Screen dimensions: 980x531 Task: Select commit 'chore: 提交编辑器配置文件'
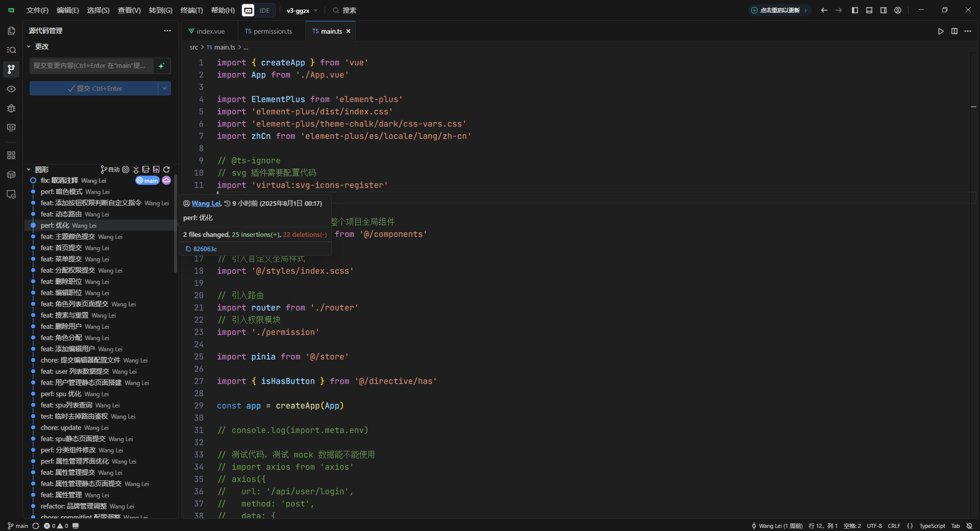coord(100,360)
